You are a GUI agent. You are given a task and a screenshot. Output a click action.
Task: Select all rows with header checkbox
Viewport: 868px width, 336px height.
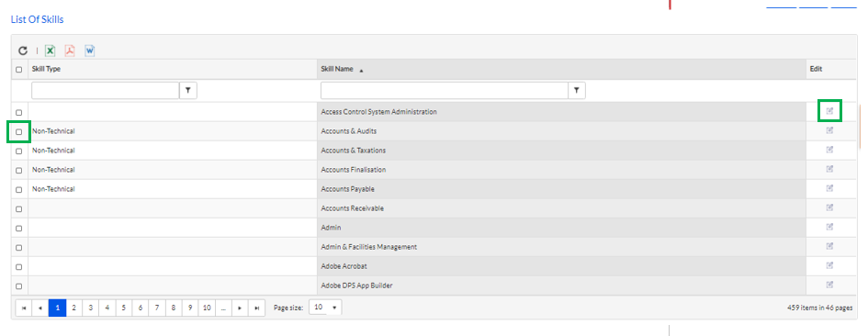click(x=18, y=70)
